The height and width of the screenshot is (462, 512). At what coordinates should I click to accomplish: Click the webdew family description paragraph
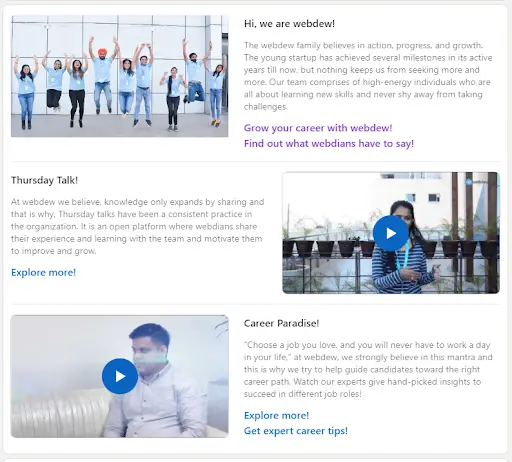pyautogui.click(x=368, y=76)
